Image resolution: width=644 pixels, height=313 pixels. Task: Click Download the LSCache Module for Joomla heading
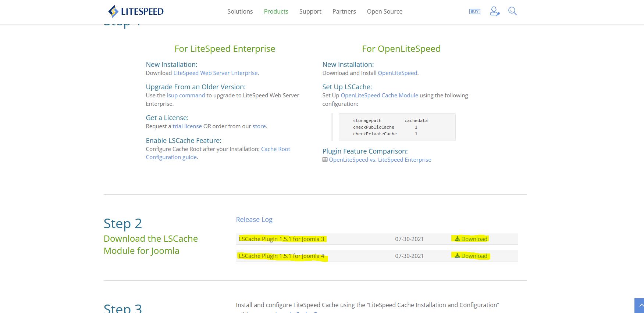click(x=151, y=245)
